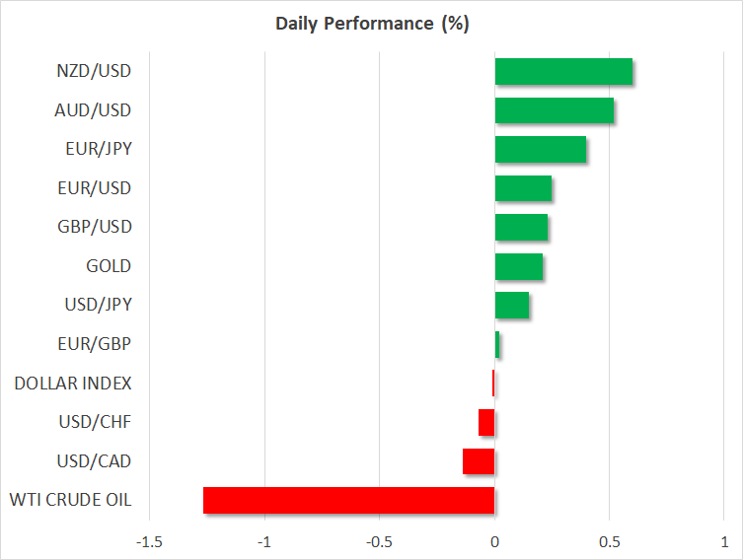Click the -1.5 axis tick label
Viewport: 743px width, 560px height.
click(x=149, y=541)
